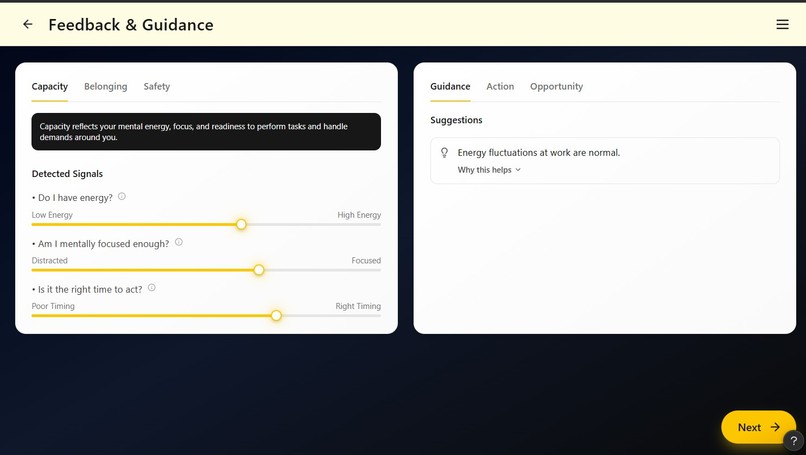
Task: Open the Opportunity tab
Action: pos(556,86)
